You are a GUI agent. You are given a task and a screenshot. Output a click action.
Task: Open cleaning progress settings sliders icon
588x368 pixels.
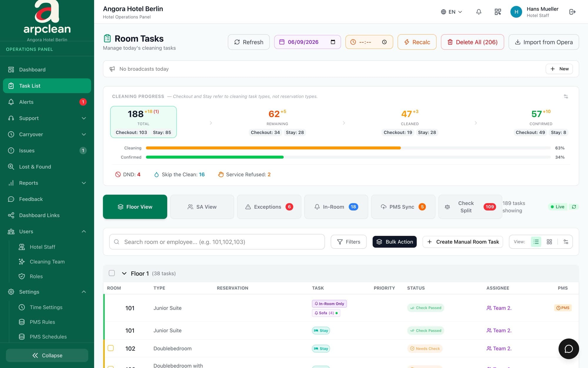pyautogui.click(x=566, y=96)
